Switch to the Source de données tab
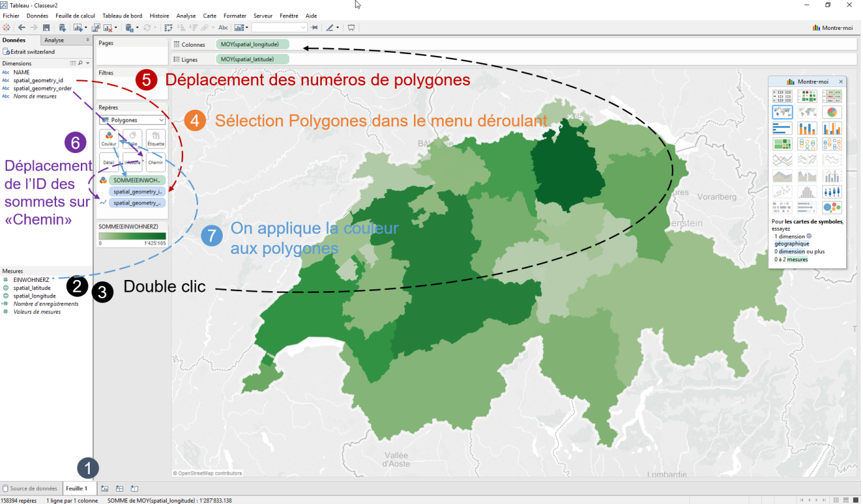This screenshot has width=863, height=504. point(30,488)
